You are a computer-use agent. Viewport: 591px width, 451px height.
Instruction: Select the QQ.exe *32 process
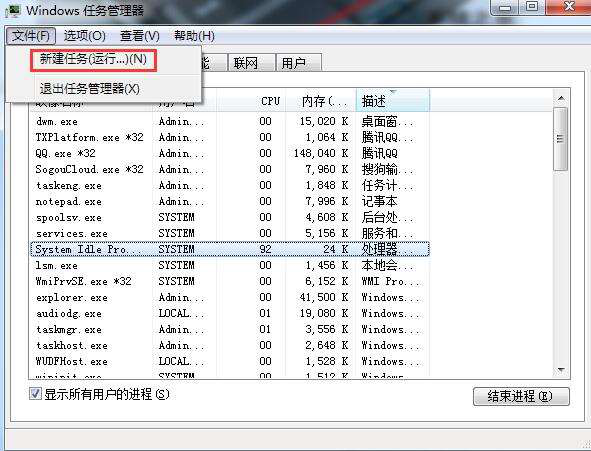tap(230, 153)
